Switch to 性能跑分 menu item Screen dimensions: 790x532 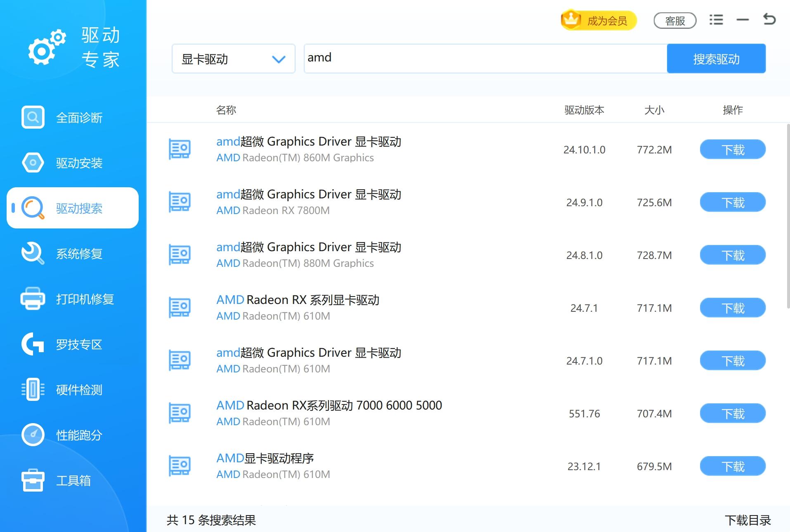[x=72, y=435]
